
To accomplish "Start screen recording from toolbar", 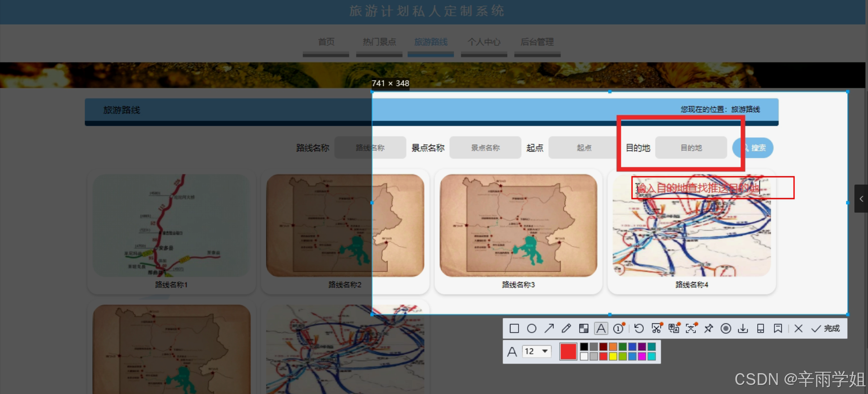I will tap(726, 328).
